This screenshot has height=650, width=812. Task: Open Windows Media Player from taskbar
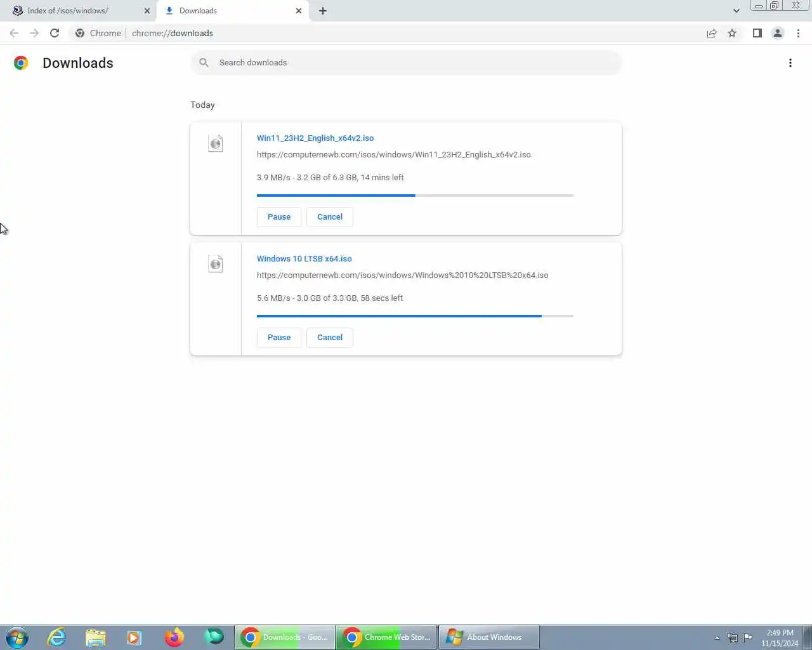tap(134, 637)
